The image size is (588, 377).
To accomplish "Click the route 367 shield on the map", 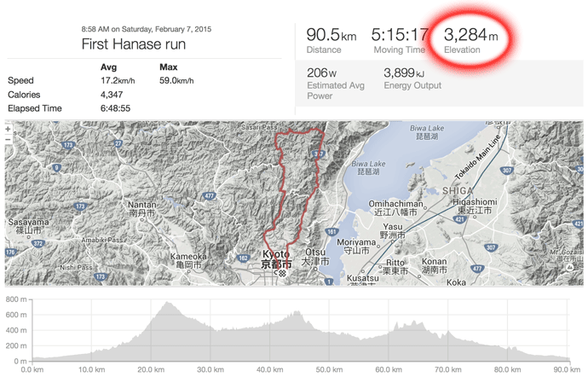I will tap(319, 154).
